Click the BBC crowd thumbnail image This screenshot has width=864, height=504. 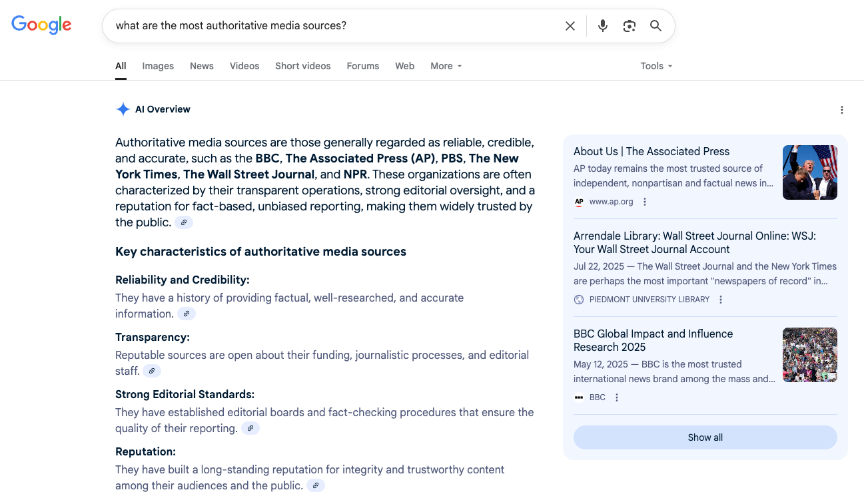809,354
